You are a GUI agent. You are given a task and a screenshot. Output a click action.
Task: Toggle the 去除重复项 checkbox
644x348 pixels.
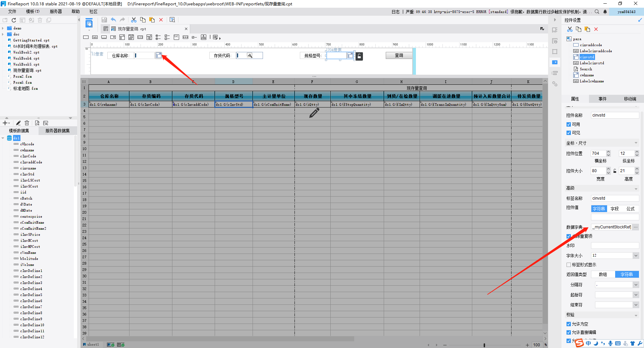[569, 236]
